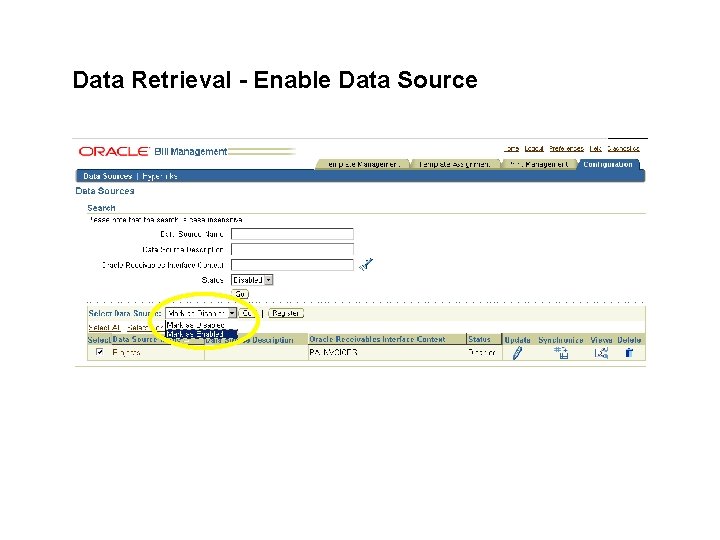720x540 pixels.
Task: Click the Synchronize icon in the data source row
Action: [x=561, y=353]
